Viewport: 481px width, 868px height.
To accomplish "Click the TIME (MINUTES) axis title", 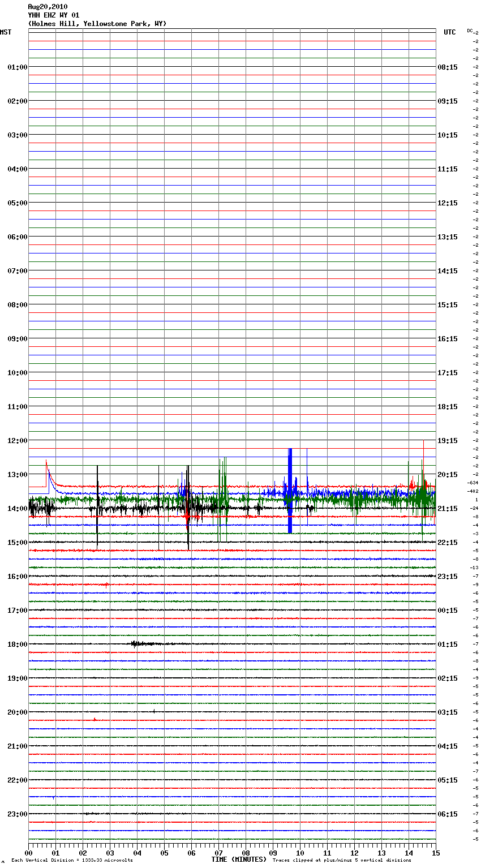I will tap(239, 860).
